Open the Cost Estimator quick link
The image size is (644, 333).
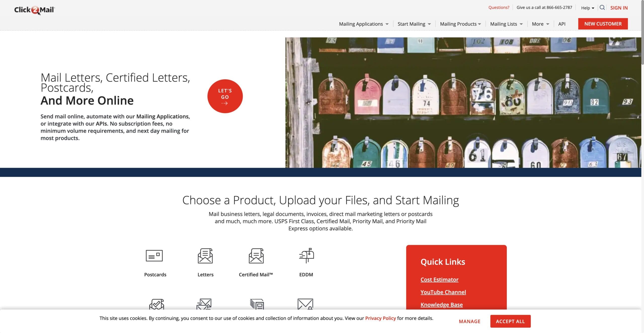439,279
